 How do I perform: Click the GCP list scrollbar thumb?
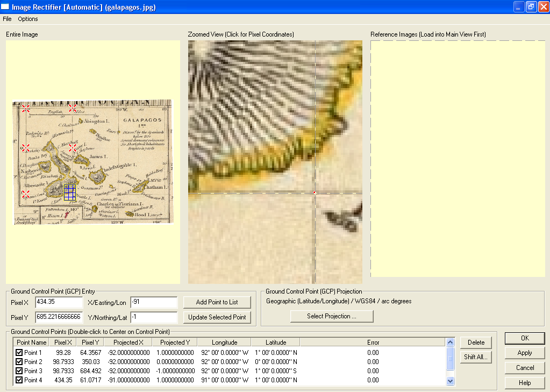[450, 358]
